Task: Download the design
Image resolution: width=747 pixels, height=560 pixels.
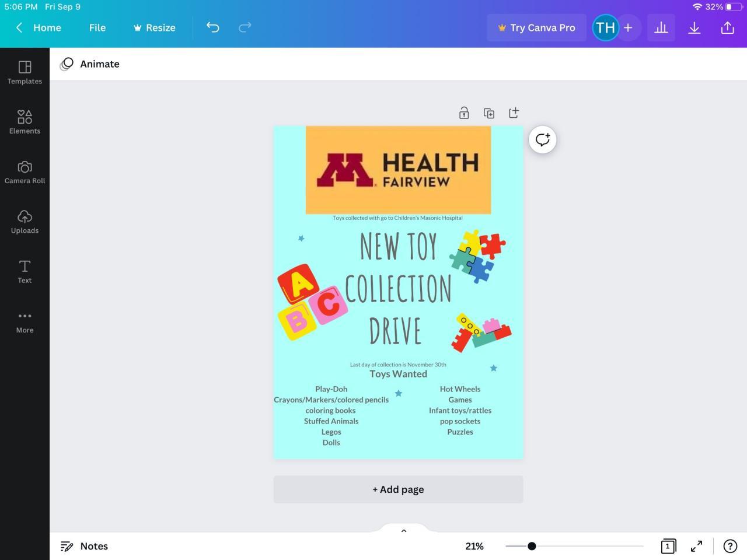Action: pyautogui.click(x=694, y=27)
